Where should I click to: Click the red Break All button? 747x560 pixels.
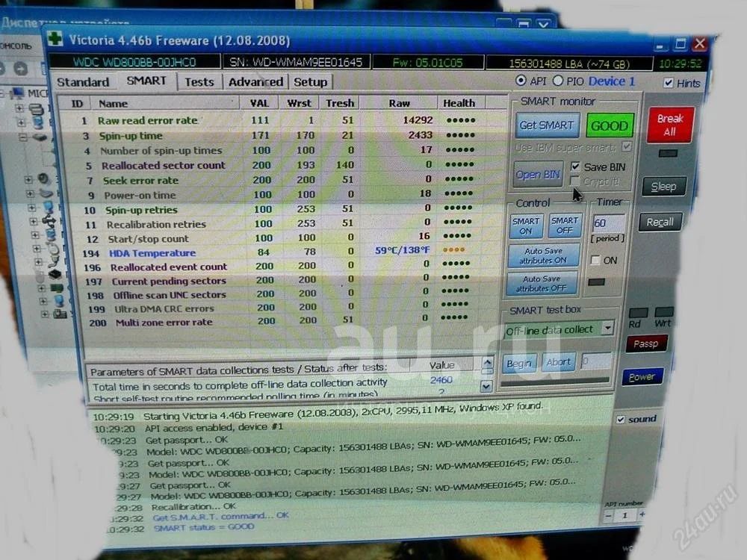(x=670, y=125)
